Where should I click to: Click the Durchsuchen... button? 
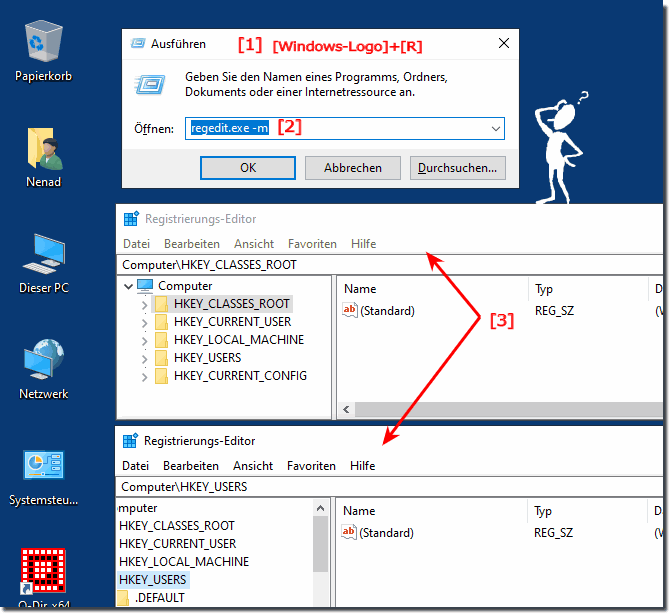[458, 167]
